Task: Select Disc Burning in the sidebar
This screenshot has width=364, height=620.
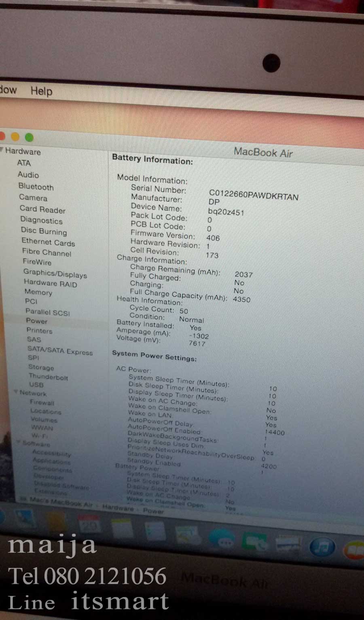Action: tap(44, 231)
